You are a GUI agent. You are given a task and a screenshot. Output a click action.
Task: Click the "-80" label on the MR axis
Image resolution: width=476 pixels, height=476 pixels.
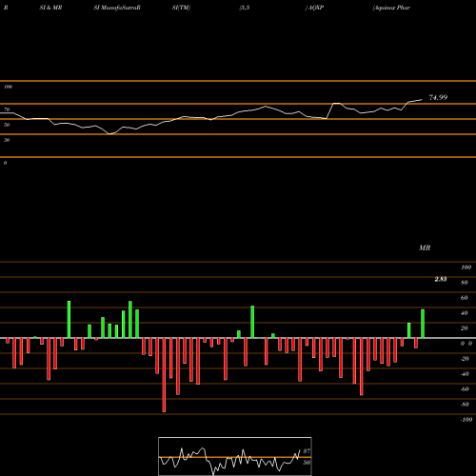pos(465,405)
